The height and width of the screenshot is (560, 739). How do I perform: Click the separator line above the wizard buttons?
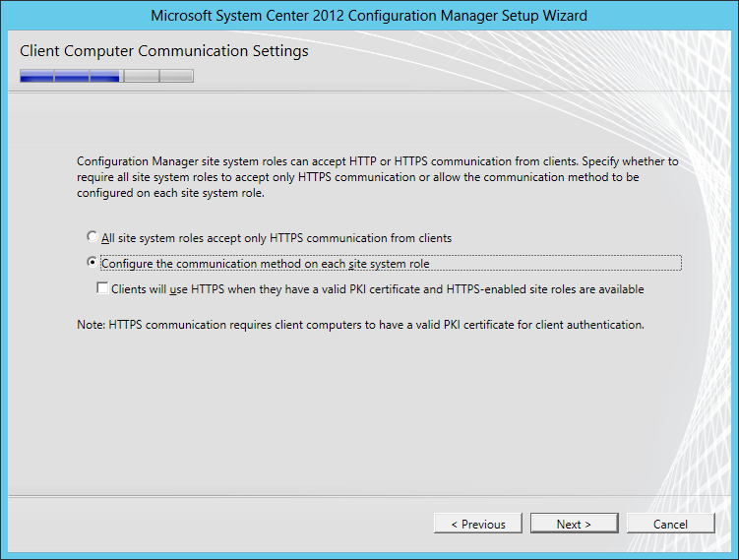(x=369, y=495)
